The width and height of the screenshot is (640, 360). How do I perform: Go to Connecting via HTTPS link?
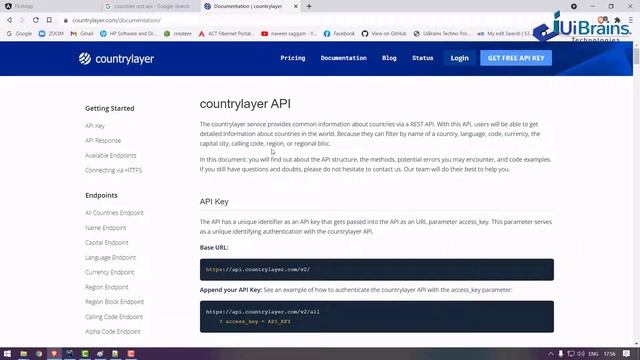[x=113, y=170]
